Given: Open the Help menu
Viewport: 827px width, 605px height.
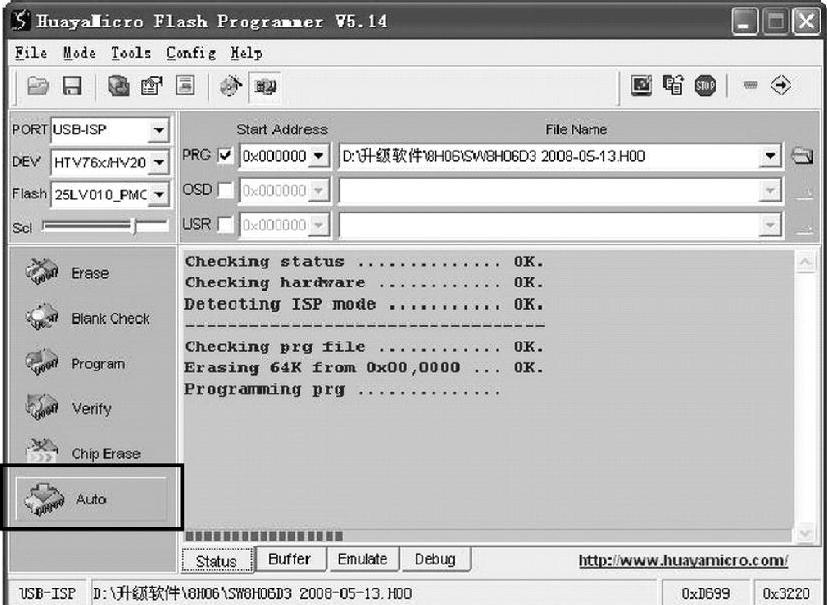Looking at the screenshot, I should [246, 53].
